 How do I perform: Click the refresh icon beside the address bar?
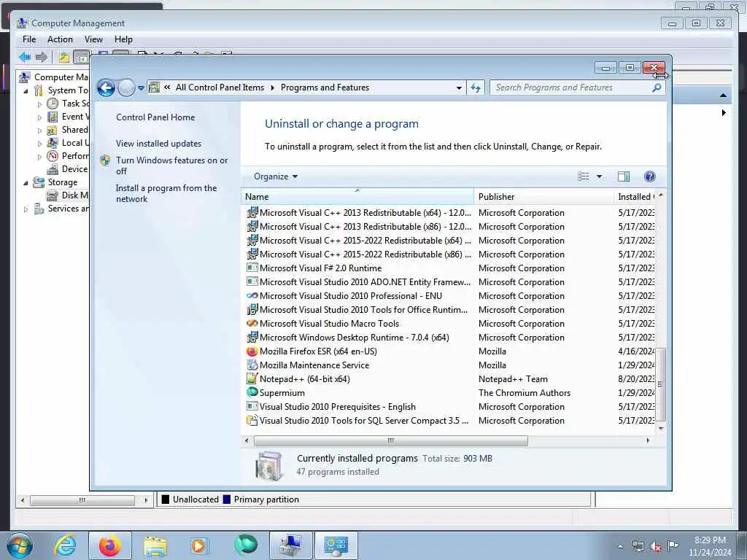click(x=476, y=87)
